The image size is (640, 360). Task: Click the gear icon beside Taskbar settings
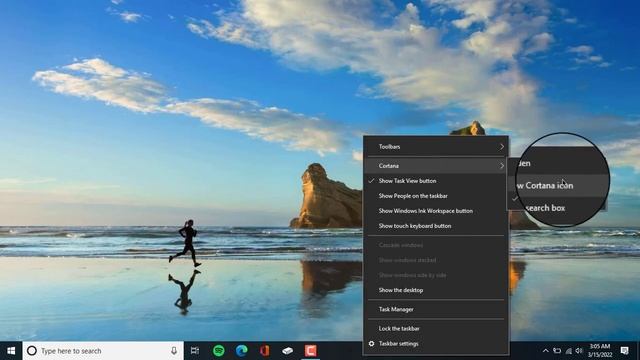(x=371, y=344)
